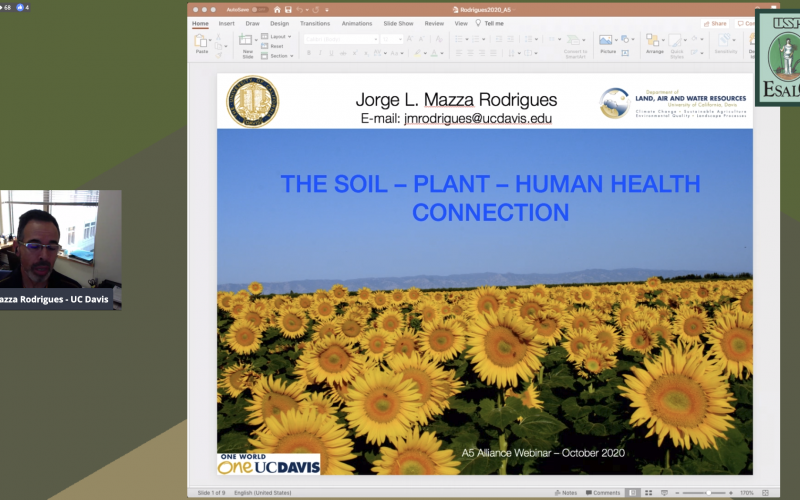This screenshot has width=800, height=500.
Task: Click the zoom out minus button
Action: click(677, 493)
